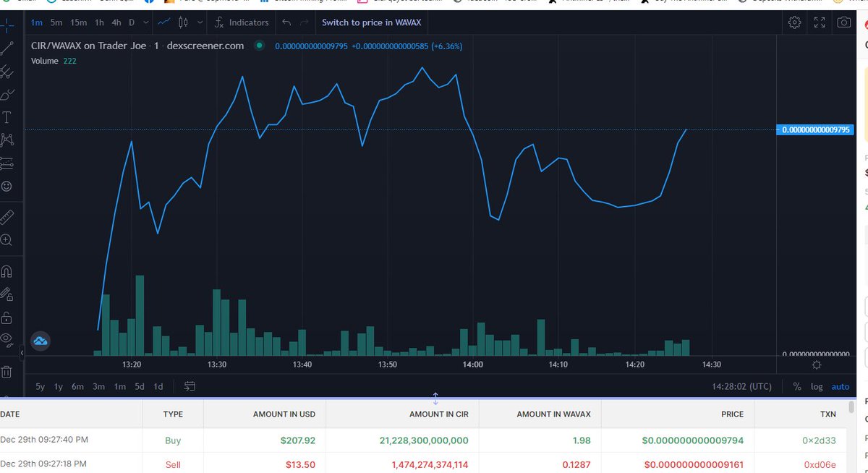Redo the last chart action
The width and height of the screenshot is (868, 473).
pos(305,22)
